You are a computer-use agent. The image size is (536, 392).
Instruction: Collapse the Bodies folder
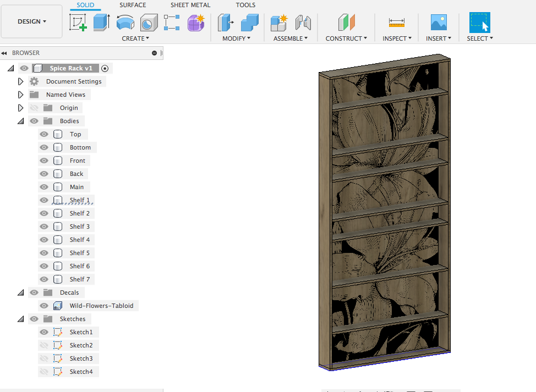tap(21, 121)
